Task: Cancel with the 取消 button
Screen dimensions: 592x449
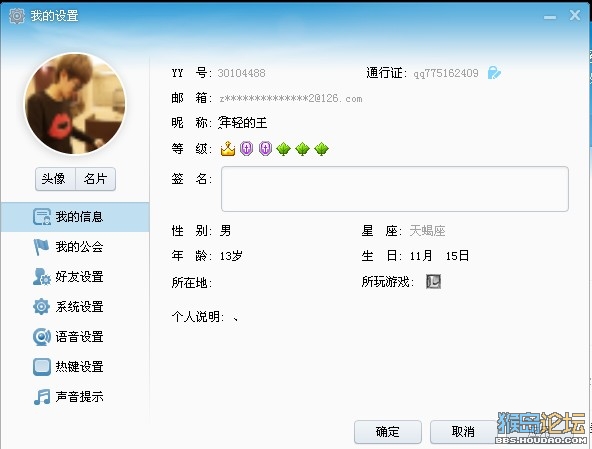Action: [463, 432]
